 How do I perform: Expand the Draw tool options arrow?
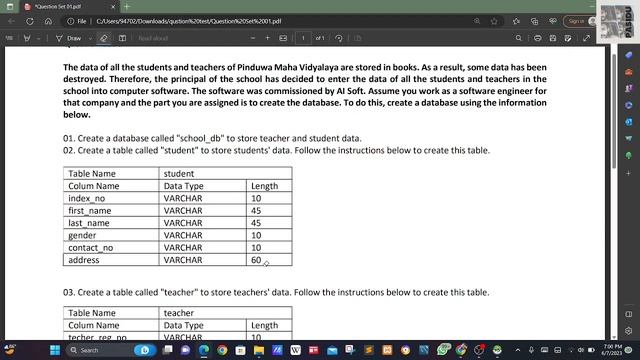[90, 38]
